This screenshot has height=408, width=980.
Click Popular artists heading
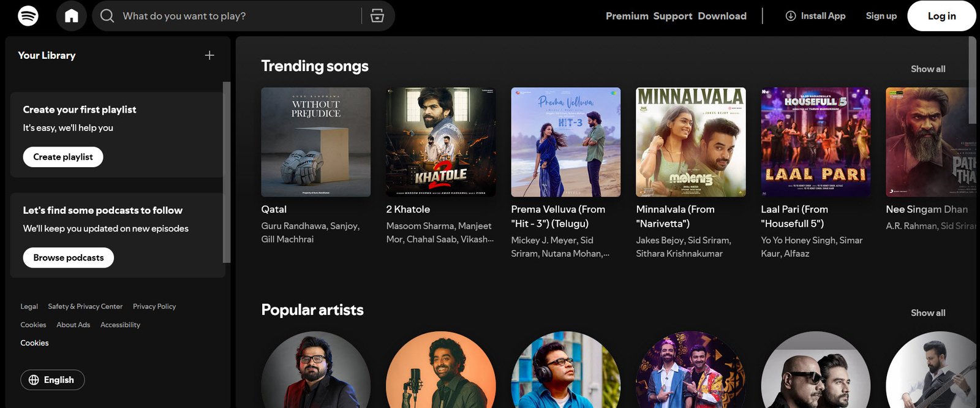312,310
